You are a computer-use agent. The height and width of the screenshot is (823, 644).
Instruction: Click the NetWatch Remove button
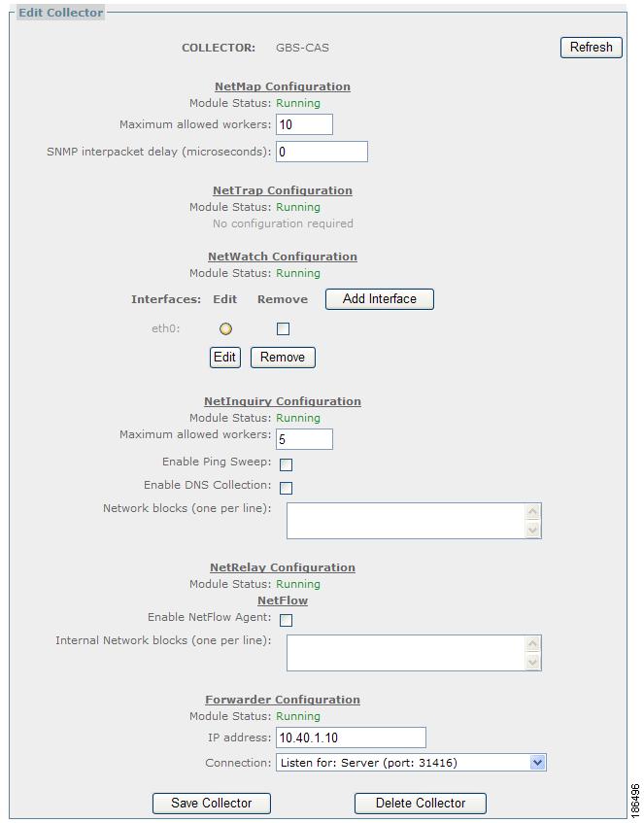[x=283, y=357]
